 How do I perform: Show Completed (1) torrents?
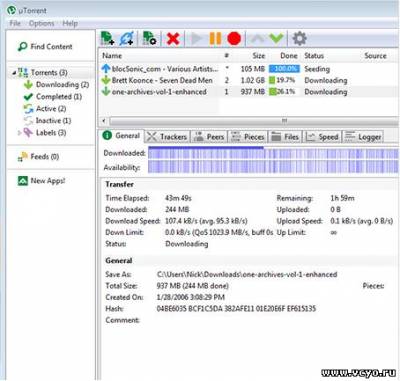(x=53, y=97)
